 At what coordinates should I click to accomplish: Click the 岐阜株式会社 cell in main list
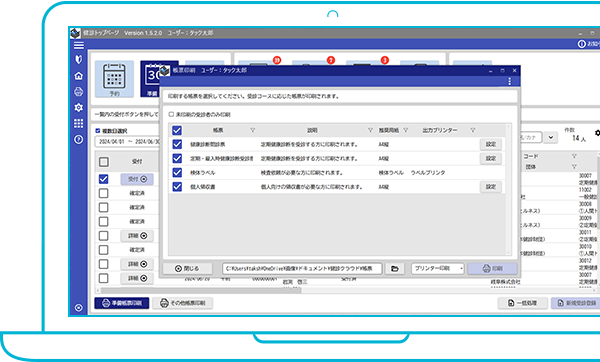tap(505, 282)
